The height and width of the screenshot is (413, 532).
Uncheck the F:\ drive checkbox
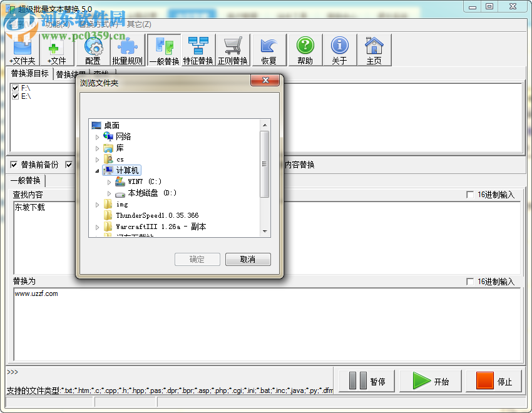tap(14, 88)
